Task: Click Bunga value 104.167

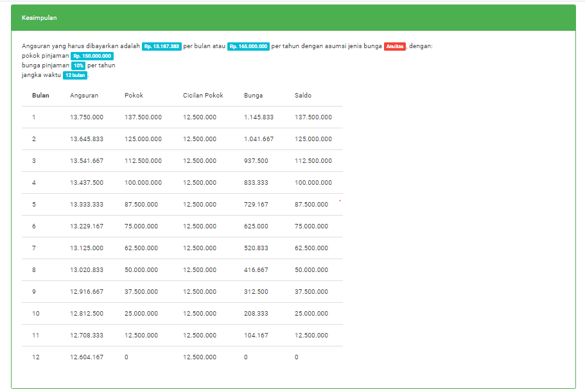Action: 256,336
